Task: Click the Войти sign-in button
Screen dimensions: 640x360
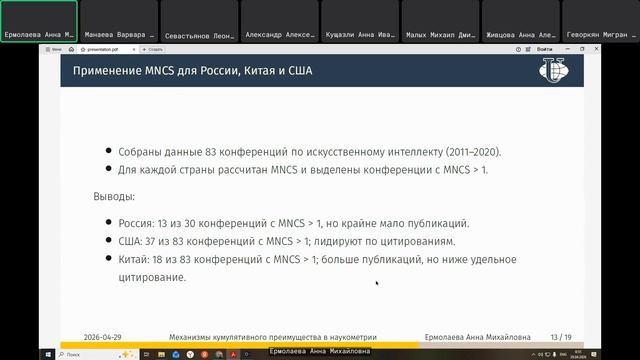Action: pyautogui.click(x=544, y=49)
